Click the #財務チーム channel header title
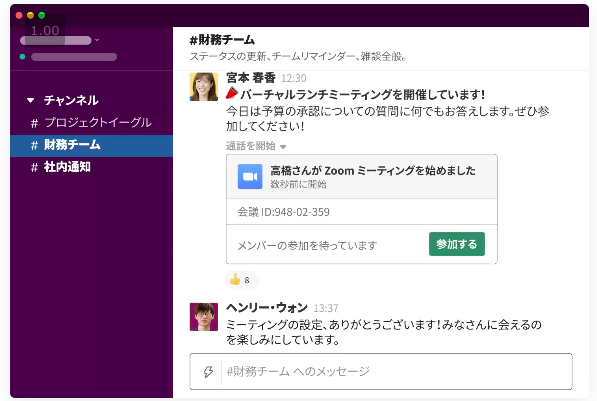597x401 pixels. point(222,40)
